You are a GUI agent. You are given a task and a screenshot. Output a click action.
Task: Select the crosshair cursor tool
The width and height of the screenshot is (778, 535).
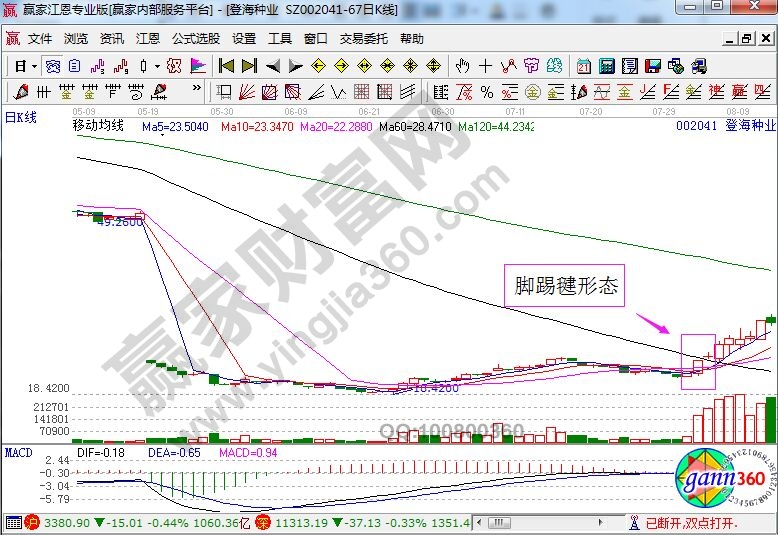[486, 67]
